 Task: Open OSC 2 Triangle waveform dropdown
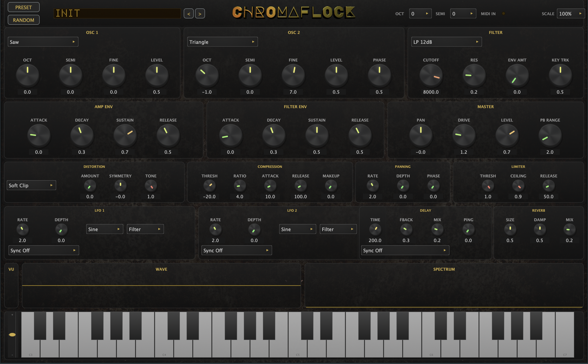222,42
